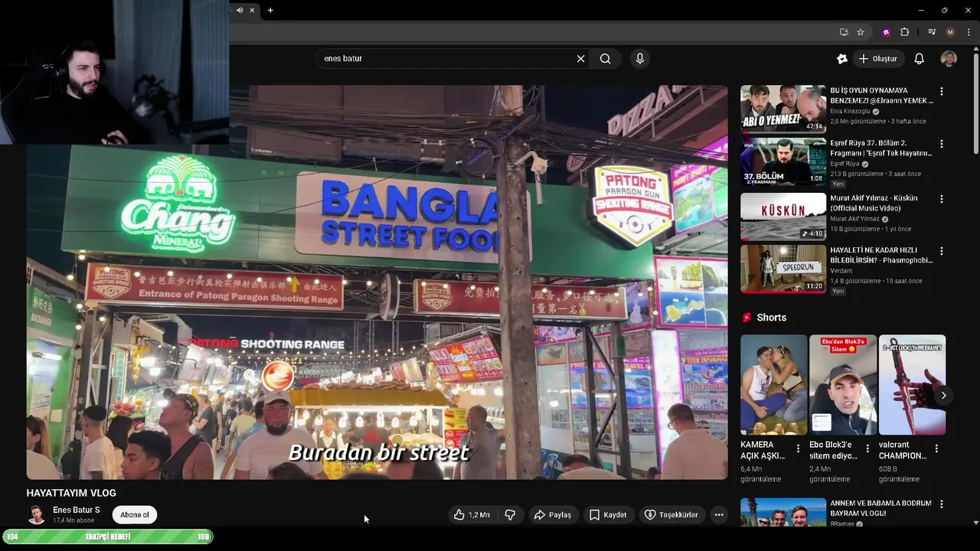Open a new browser tab

pyautogui.click(x=270, y=10)
